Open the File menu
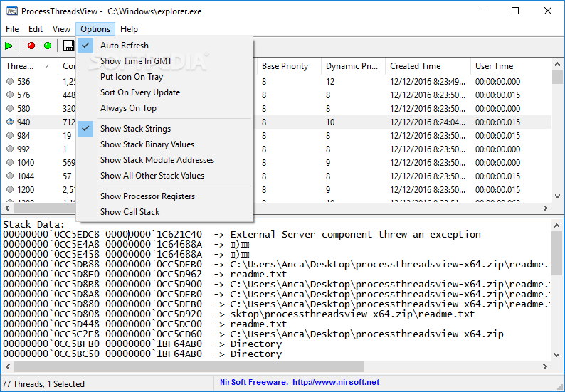This screenshot has width=565, height=392. (x=12, y=29)
